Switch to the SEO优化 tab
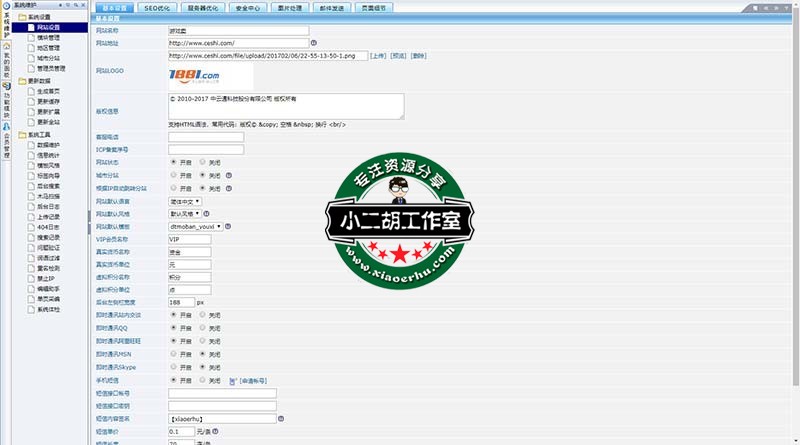Viewport: 800px width, 445px height. click(158, 7)
